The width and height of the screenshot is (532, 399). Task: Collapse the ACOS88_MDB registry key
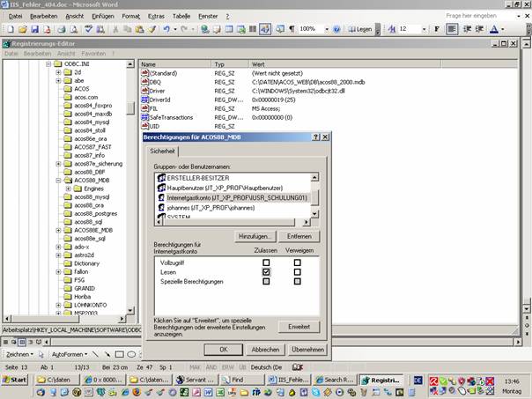(x=58, y=181)
